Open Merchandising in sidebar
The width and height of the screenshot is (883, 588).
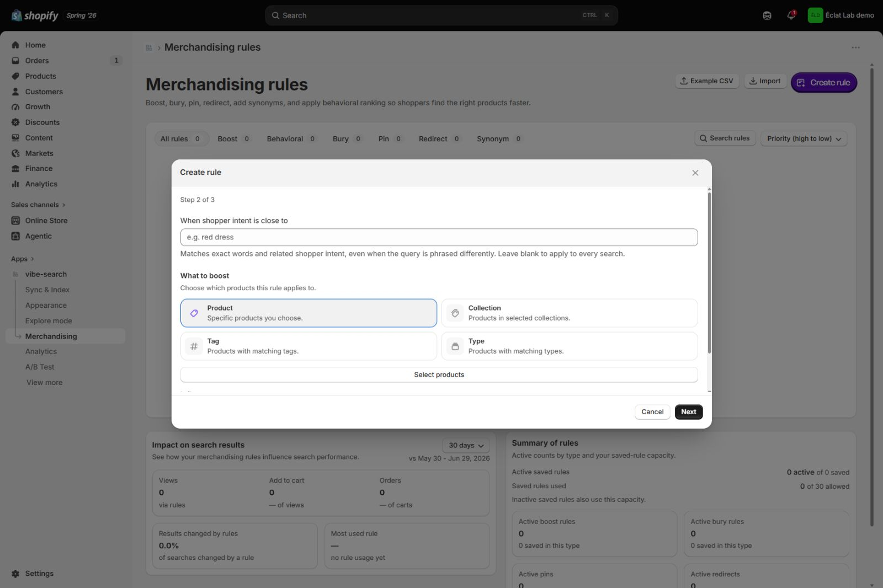(65, 336)
